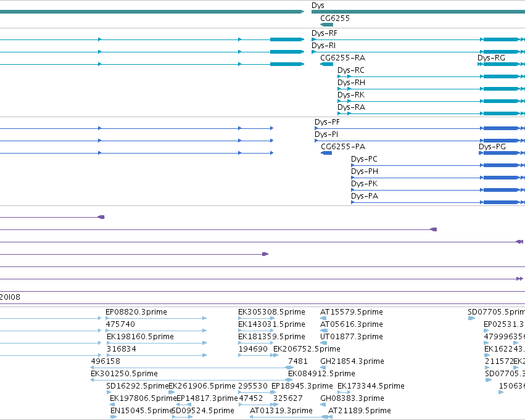Open the EK181359.5prime label
The width and height of the screenshot is (525, 420).
(x=271, y=337)
